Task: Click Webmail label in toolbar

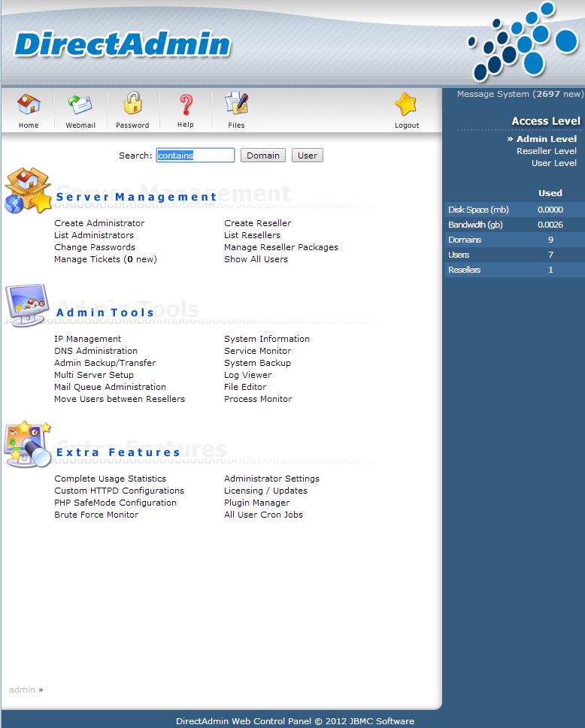Action: pos(80,125)
